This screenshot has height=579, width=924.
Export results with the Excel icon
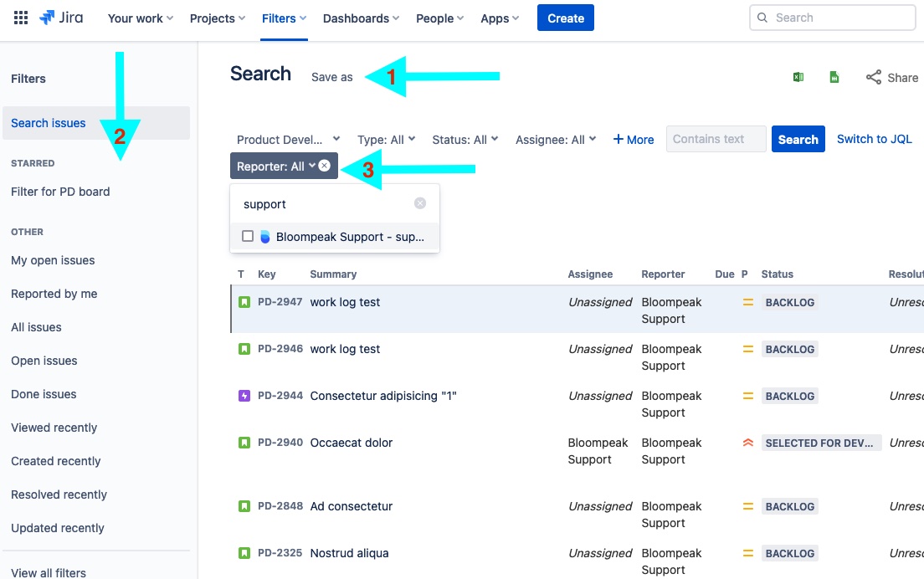(x=798, y=77)
